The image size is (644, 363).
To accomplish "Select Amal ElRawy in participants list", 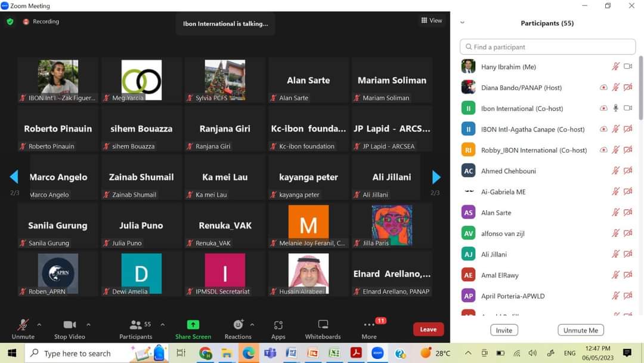I will (547, 275).
